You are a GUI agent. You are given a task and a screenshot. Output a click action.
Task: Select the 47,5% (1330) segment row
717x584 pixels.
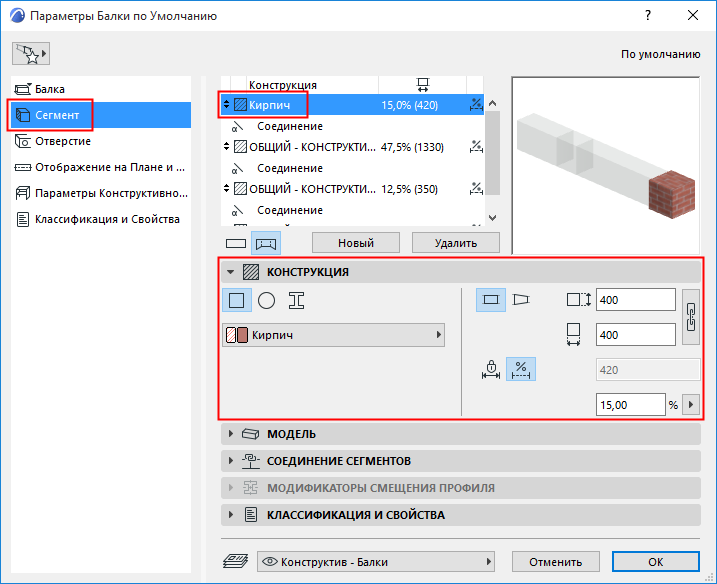[352, 147]
